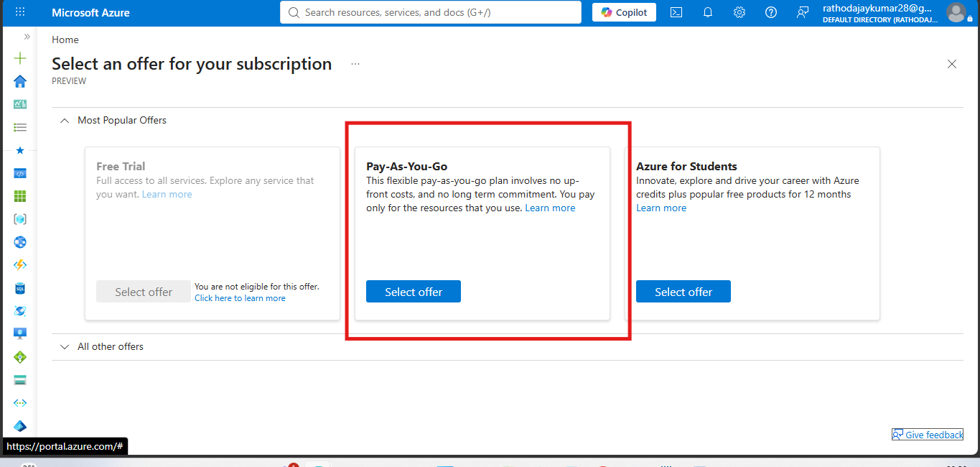This screenshot has height=467, width=980.
Task: Open Virtual networks dotted arrows icon
Action: click(x=20, y=403)
